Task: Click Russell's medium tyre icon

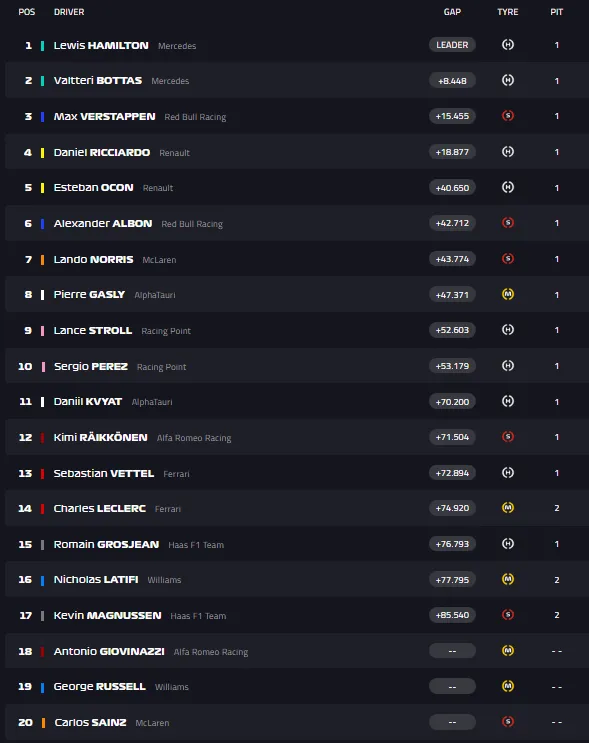Action: 507,686
